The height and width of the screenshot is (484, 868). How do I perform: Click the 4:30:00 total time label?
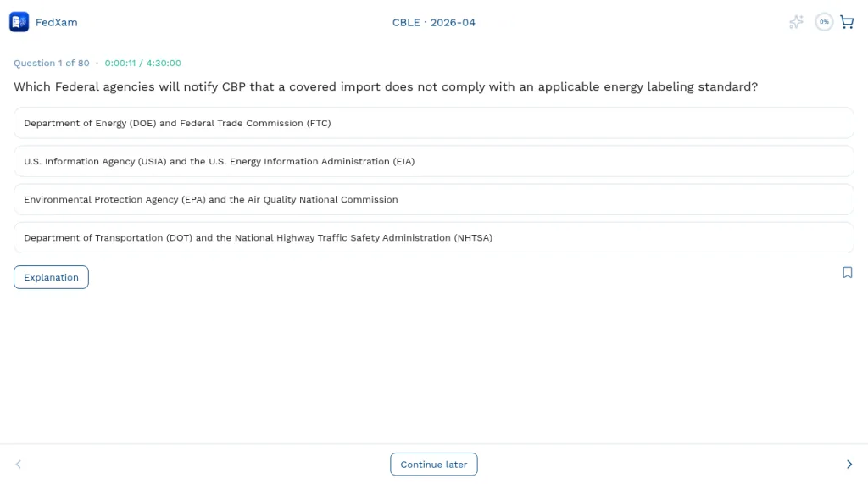pyautogui.click(x=164, y=63)
